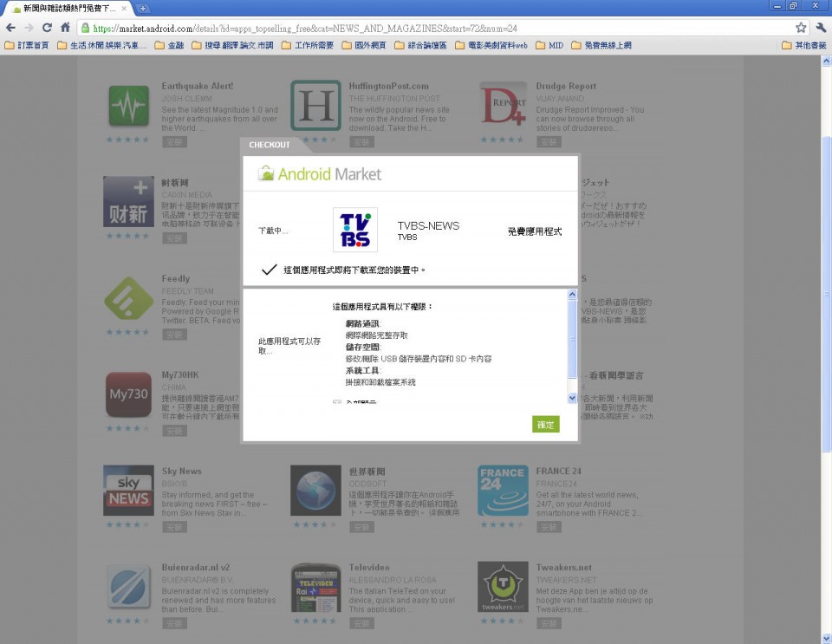Open the 金融 bookmark folder

click(169, 45)
